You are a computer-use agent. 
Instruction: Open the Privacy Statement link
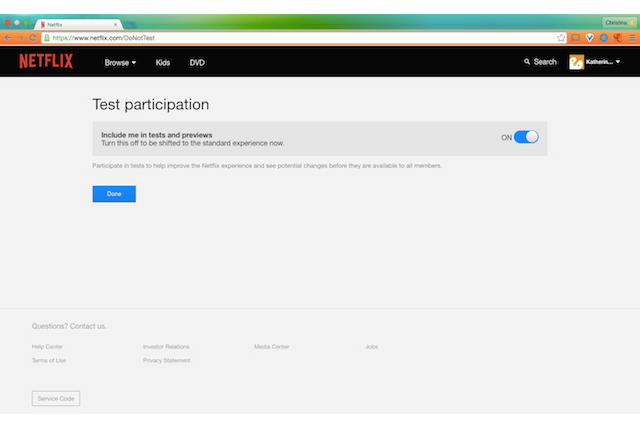(x=166, y=360)
